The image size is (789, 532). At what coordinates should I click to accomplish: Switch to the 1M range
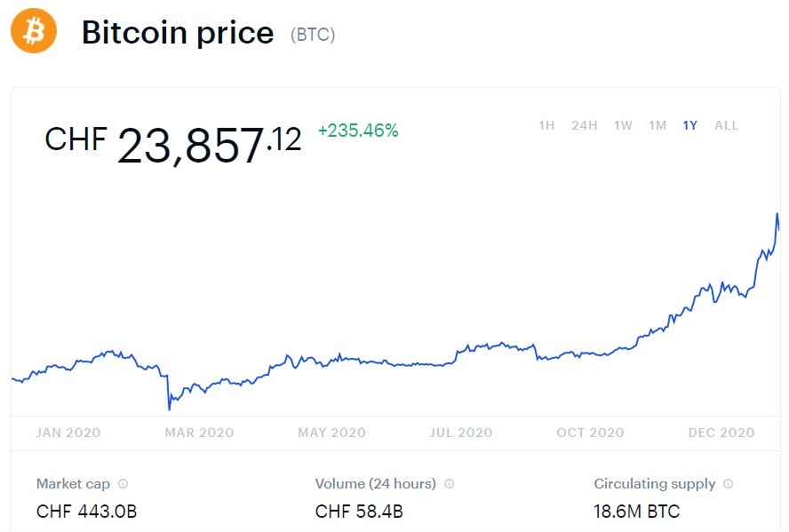657,125
